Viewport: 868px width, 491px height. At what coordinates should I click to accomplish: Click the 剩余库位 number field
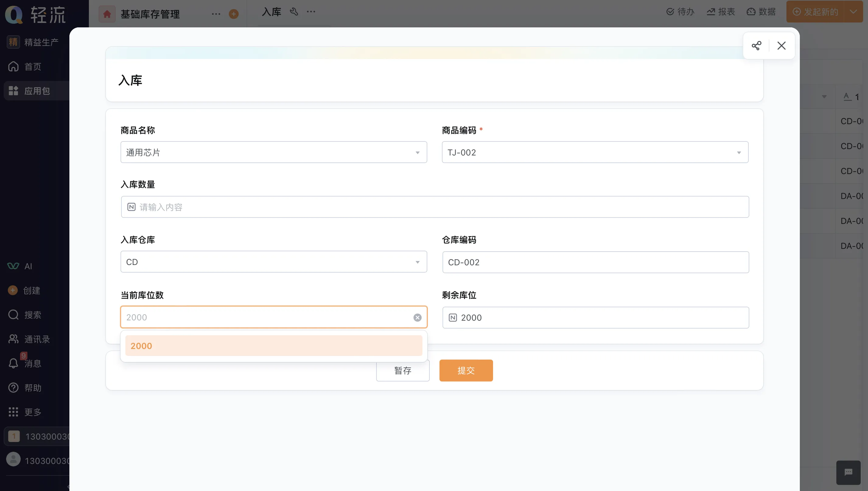[595, 317]
